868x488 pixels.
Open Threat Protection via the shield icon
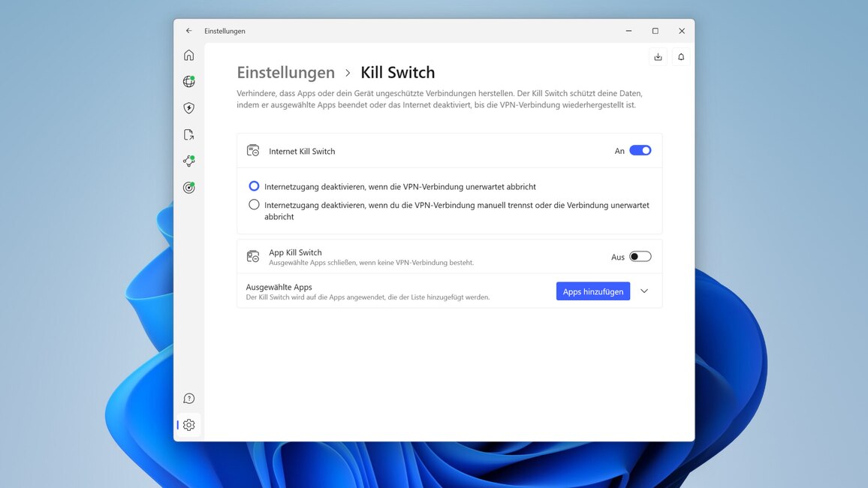[x=188, y=107]
